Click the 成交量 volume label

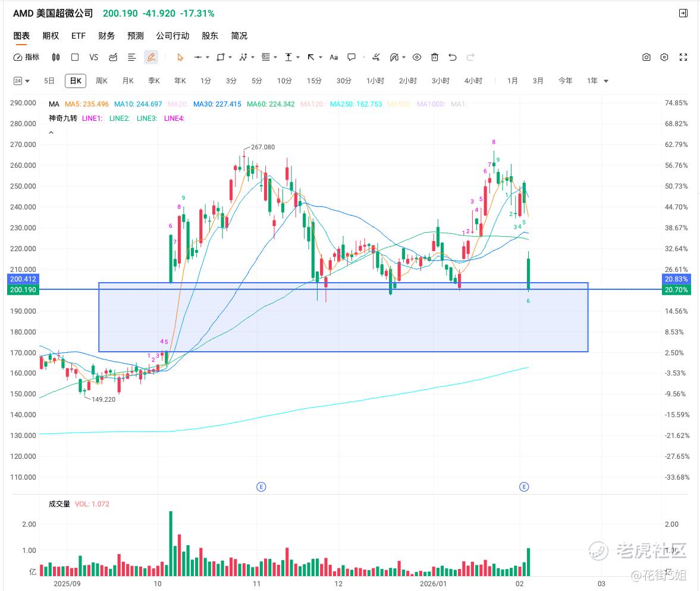point(59,504)
